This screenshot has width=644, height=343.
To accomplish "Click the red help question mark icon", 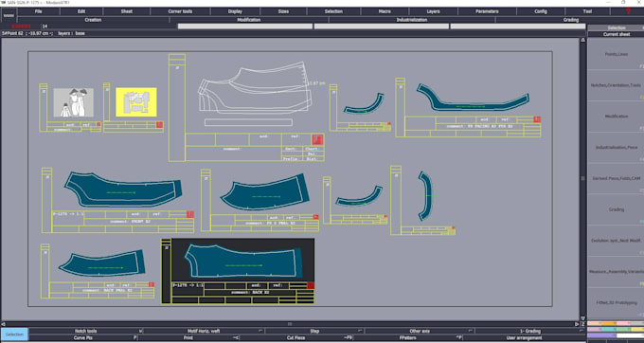I will pyautogui.click(x=628, y=11).
